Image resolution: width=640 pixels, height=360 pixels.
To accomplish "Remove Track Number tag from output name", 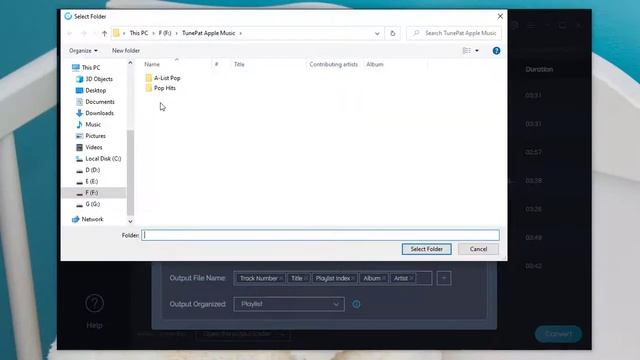I will pyautogui.click(x=281, y=279).
